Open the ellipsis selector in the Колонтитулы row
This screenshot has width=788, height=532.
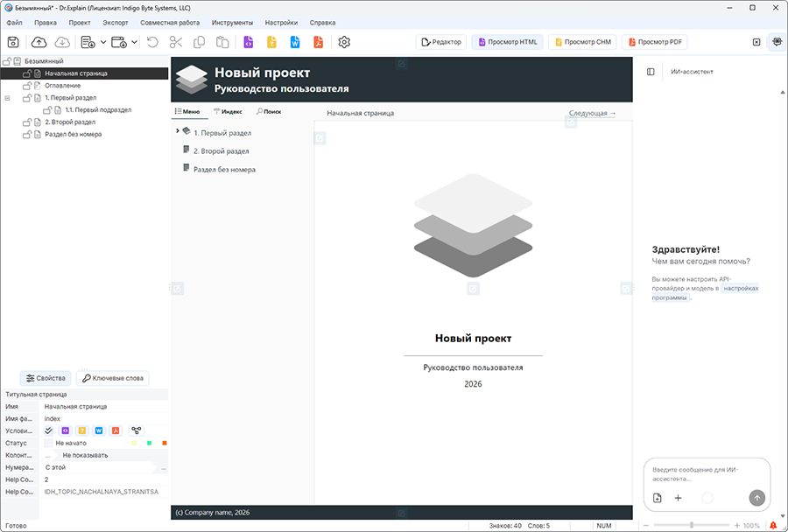tap(48, 456)
